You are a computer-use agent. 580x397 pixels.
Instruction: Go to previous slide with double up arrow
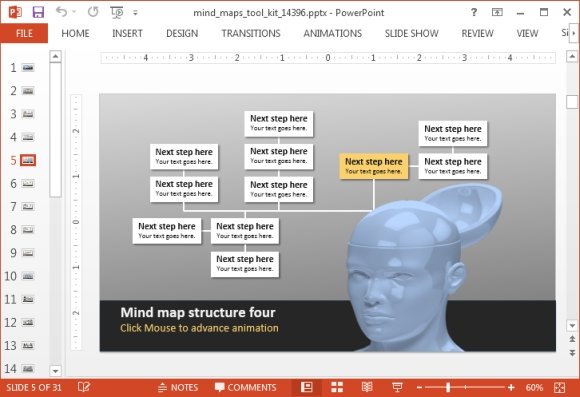point(572,339)
